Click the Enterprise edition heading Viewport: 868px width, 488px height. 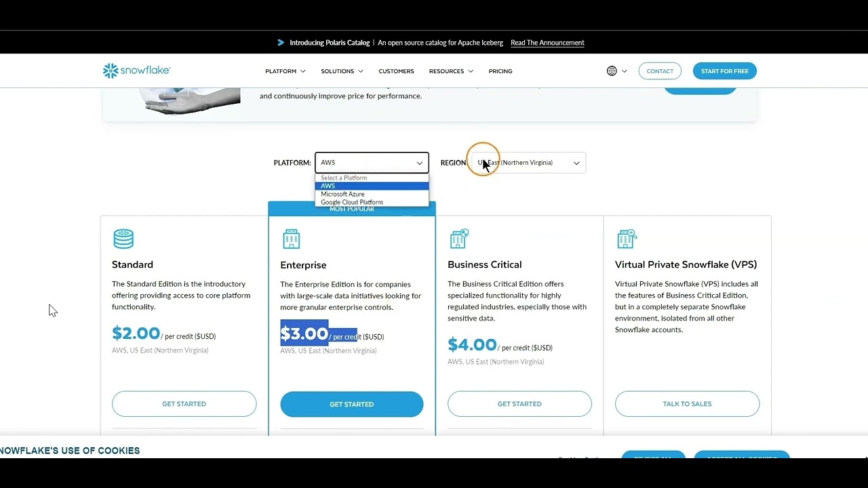click(303, 265)
